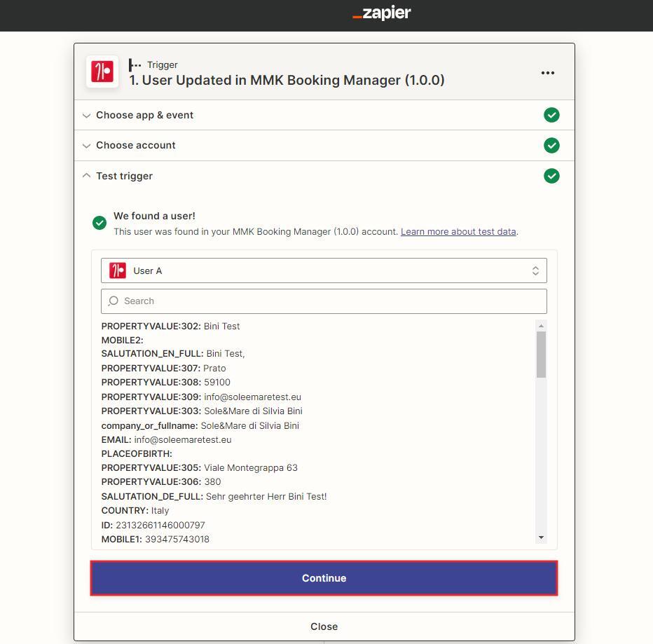This screenshot has width=653, height=644.
Task: Select the PROPERTYVALUE:306 380 row
Action: pos(161,482)
